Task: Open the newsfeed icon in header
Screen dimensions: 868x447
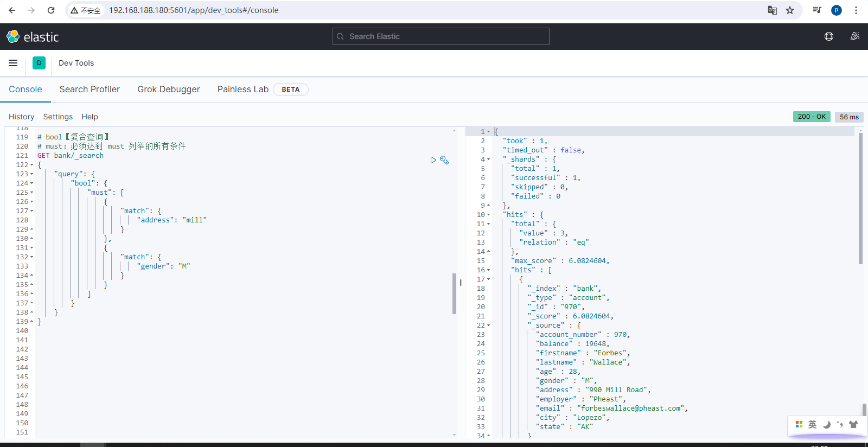Action: [855, 36]
